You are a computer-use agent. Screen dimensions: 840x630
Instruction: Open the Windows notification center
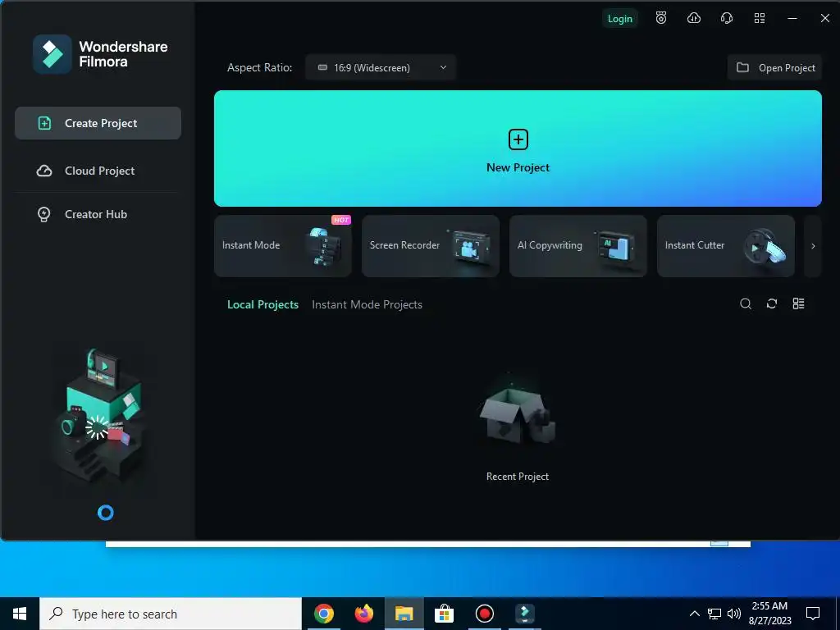coord(813,614)
